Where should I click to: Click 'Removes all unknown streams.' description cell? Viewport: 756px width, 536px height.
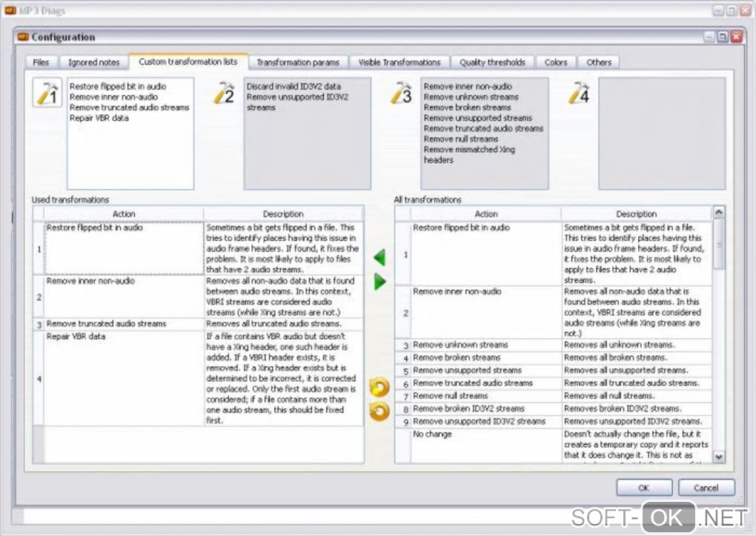point(637,345)
